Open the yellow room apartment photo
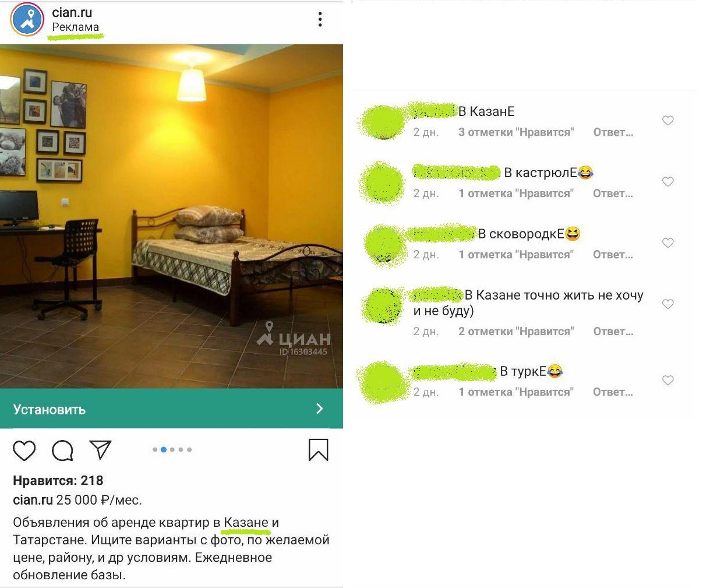 [171, 216]
